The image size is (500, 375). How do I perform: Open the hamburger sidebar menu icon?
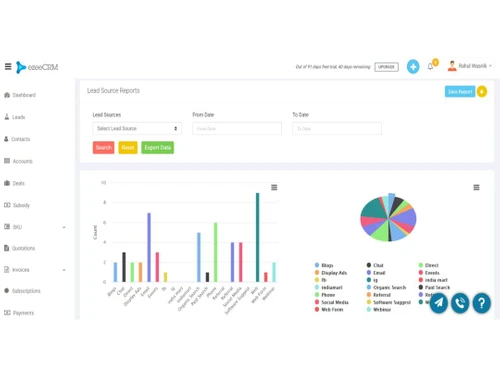8,67
